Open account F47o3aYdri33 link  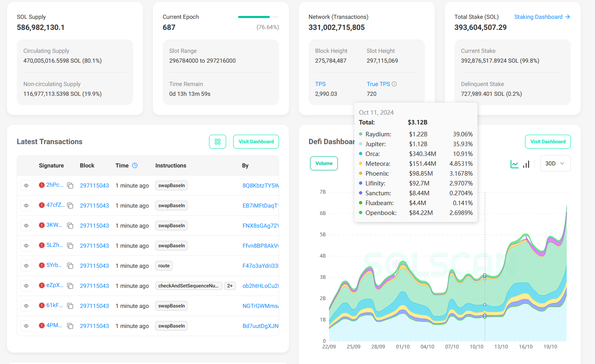coord(261,266)
